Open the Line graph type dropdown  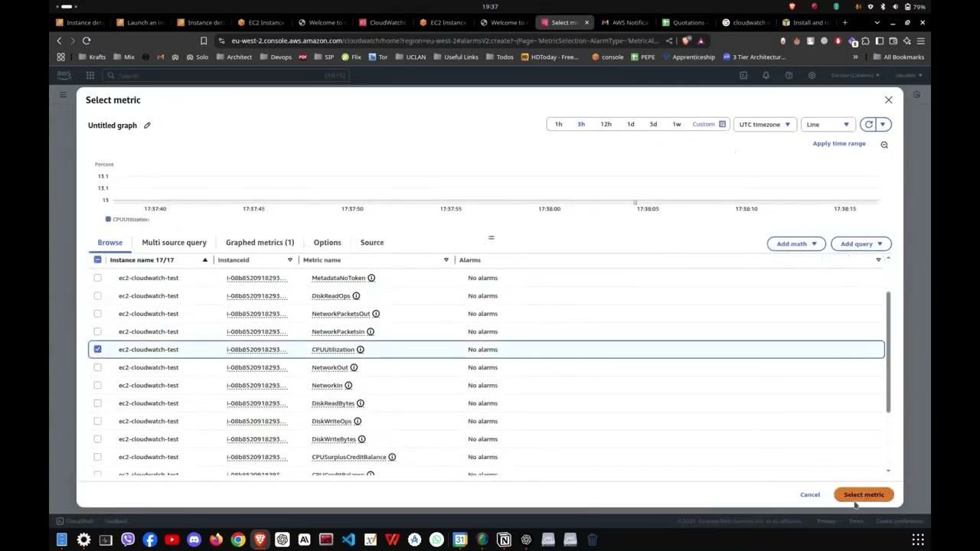[828, 124]
